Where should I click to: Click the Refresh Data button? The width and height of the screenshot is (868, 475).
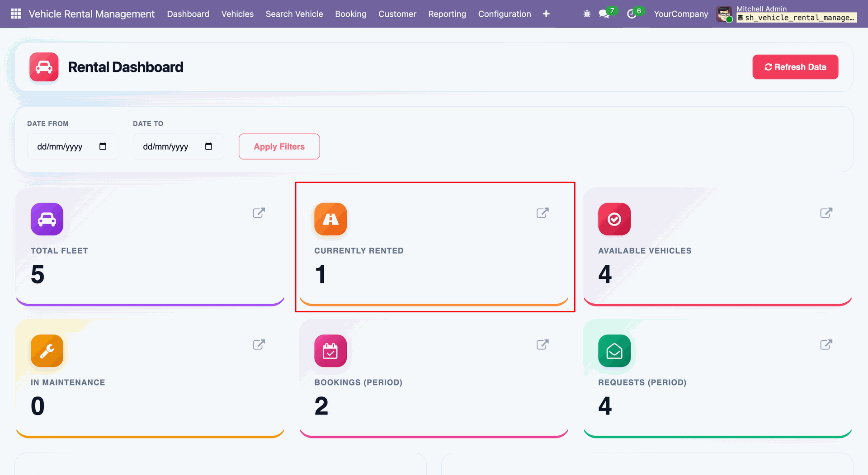pos(795,67)
